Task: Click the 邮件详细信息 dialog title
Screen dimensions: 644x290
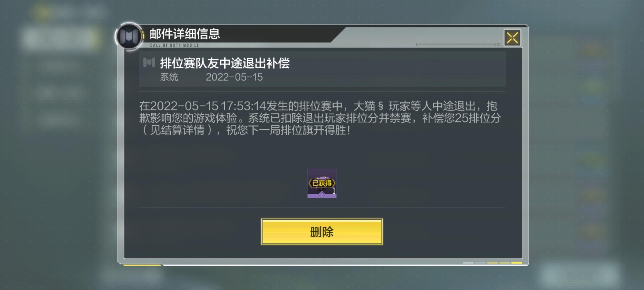Action: [x=185, y=34]
